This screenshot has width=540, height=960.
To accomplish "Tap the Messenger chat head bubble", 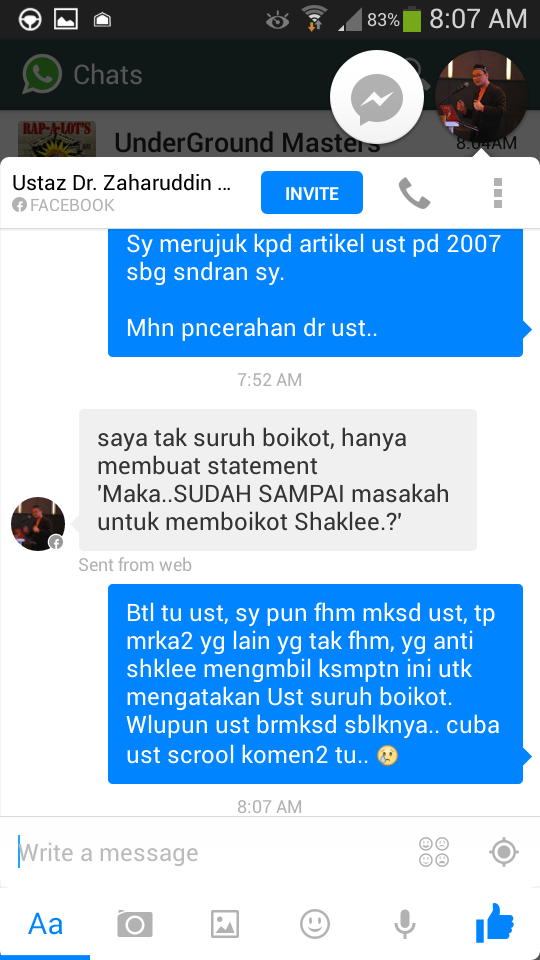I will tap(377, 98).
